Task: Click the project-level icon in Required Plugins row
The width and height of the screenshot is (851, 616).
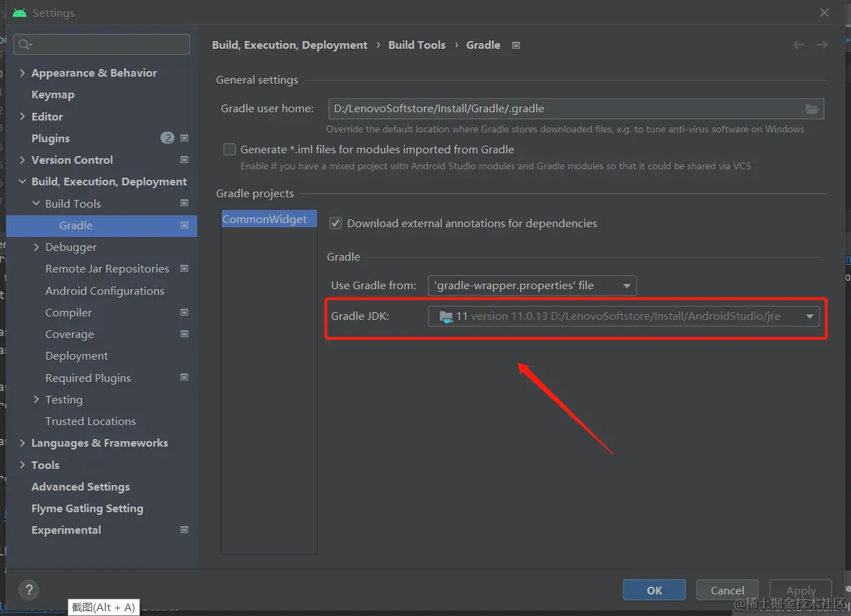Action: (x=185, y=378)
